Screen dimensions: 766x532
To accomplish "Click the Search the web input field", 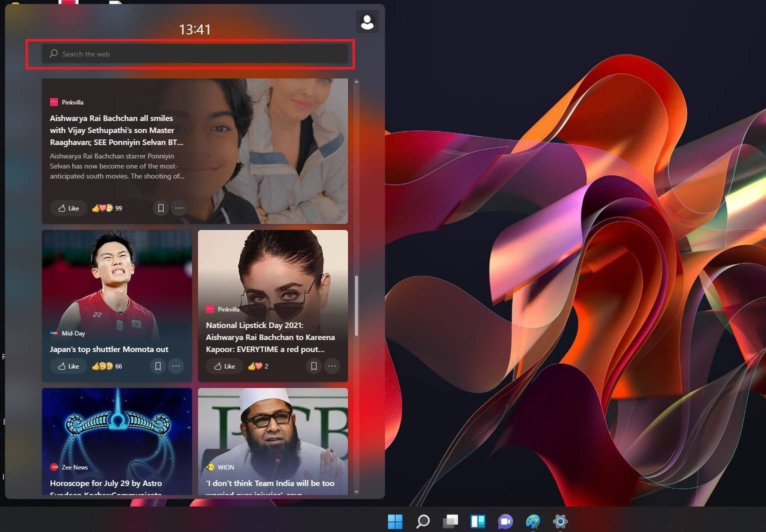I will [x=195, y=53].
